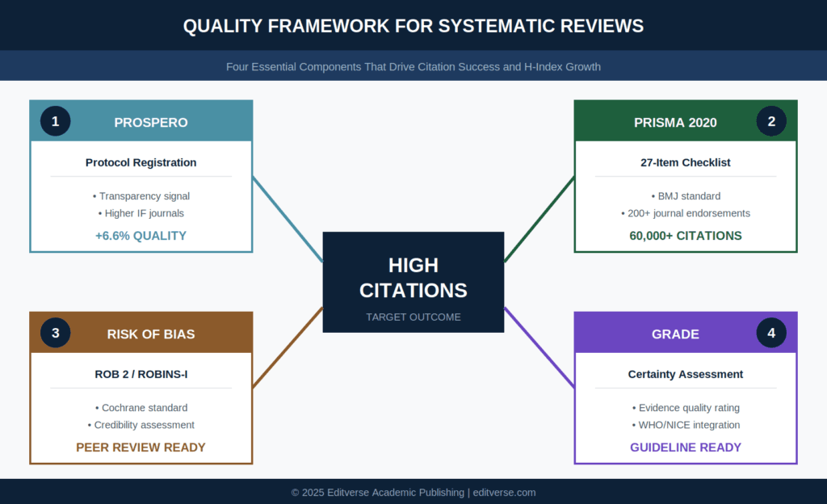Select the Transparency signal bullet point
The image size is (827, 504).
(141, 195)
